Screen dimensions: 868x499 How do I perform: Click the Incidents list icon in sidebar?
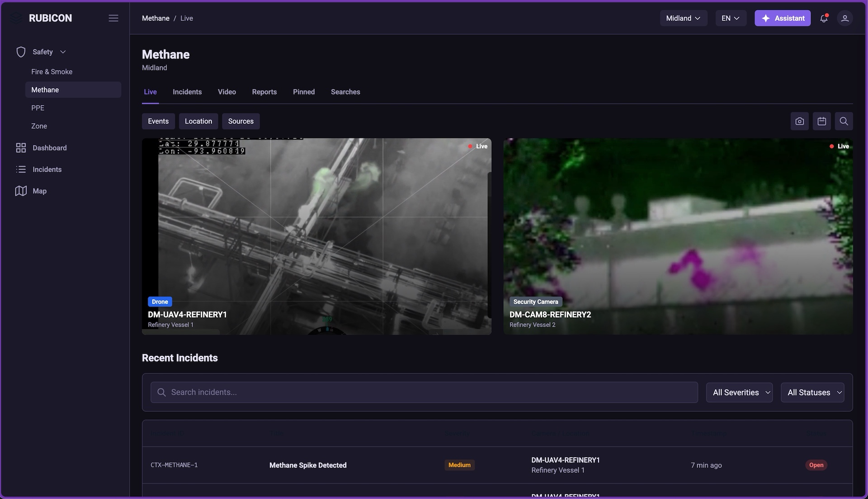[x=21, y=169]
